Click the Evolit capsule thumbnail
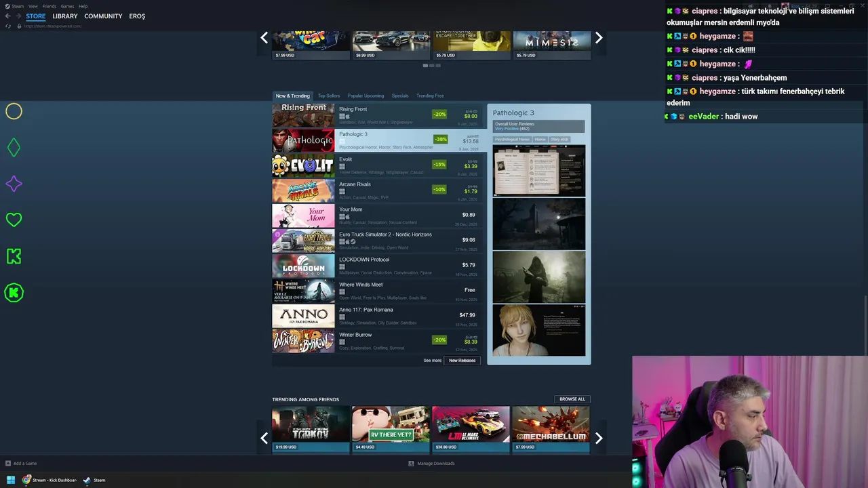 [x=303, y=165]
